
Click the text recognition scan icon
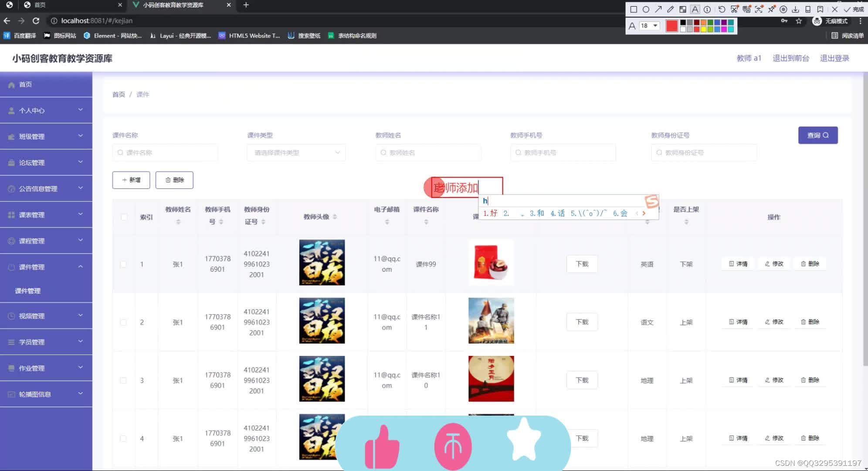pos(759,9)
